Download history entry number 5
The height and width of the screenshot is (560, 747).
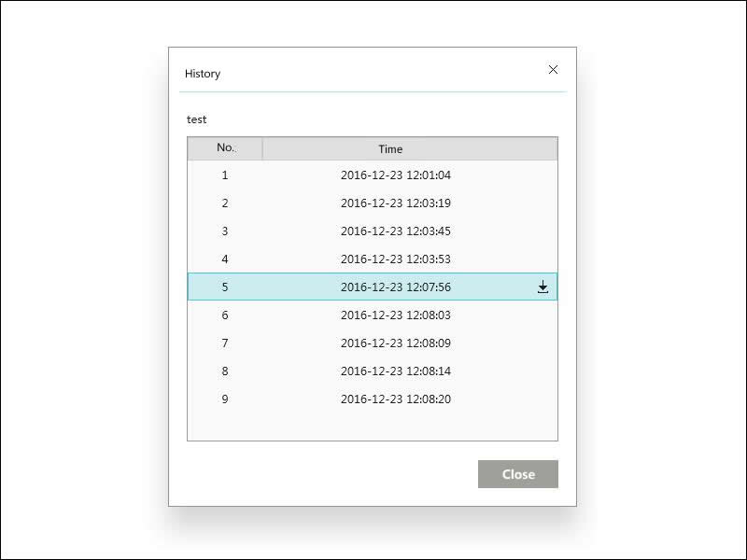coord(543,287)
